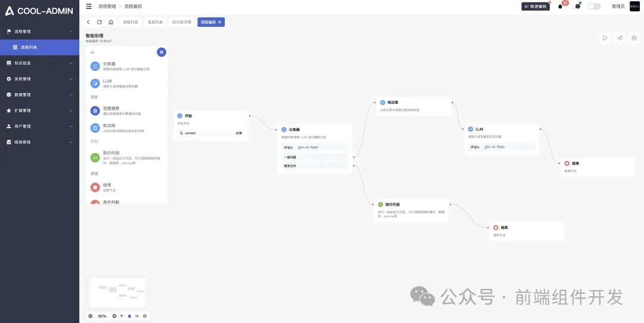Toggle the dark mode switch in header
644x323 pixels.
pyautogui.click(x=594, y=6)
